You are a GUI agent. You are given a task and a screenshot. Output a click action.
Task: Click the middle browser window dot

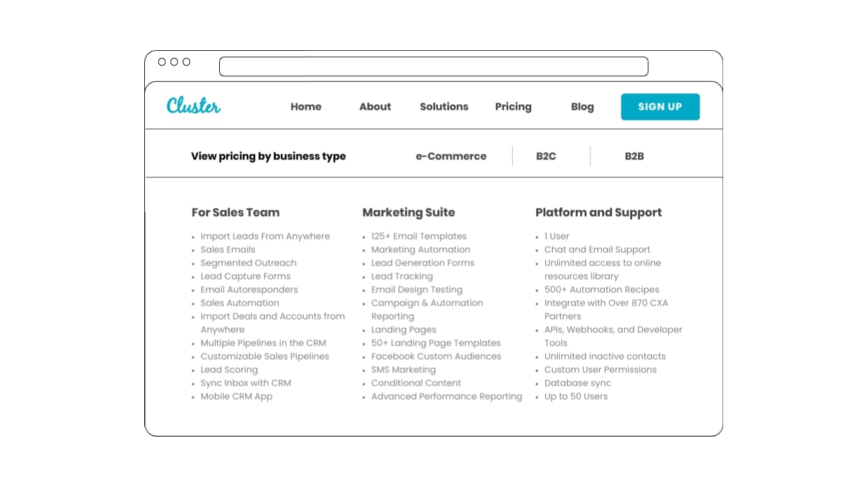173,62
